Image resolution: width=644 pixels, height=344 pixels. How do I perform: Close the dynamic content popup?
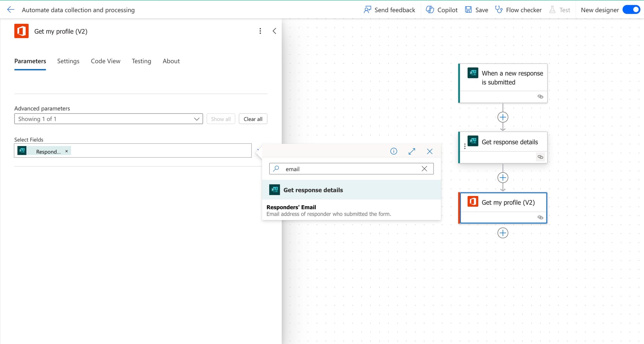coord(430,151)
